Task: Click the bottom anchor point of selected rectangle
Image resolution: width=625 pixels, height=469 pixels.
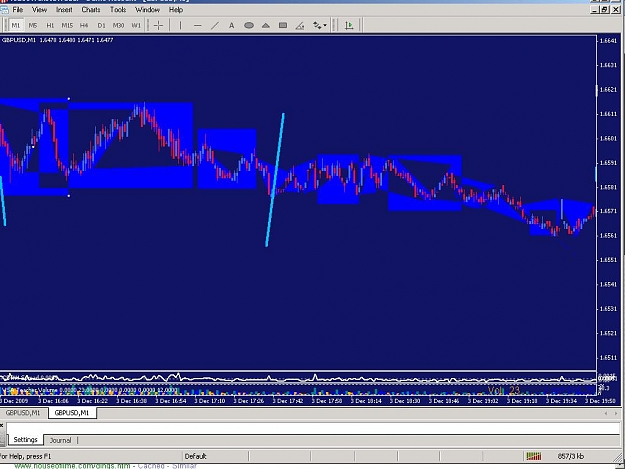Action: (x=69, y=196)
